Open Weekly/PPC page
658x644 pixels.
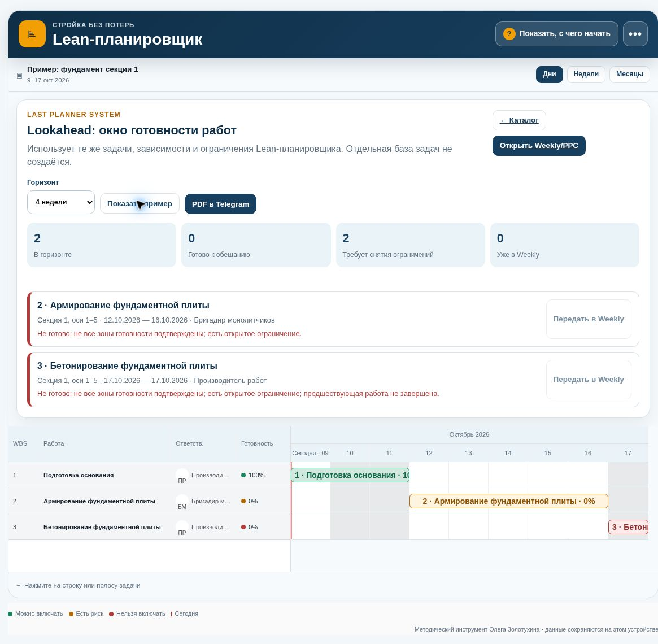(539, 146)
